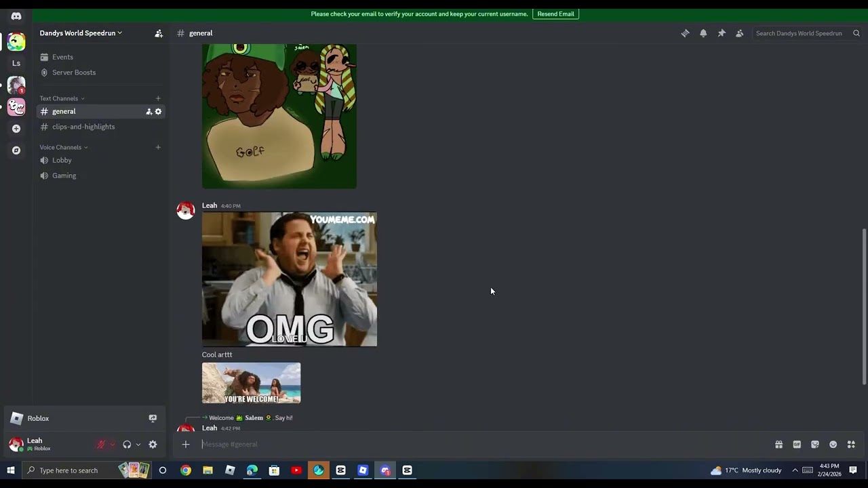
Task: Open the GIF picker
Action: click(x=797, y=445)
